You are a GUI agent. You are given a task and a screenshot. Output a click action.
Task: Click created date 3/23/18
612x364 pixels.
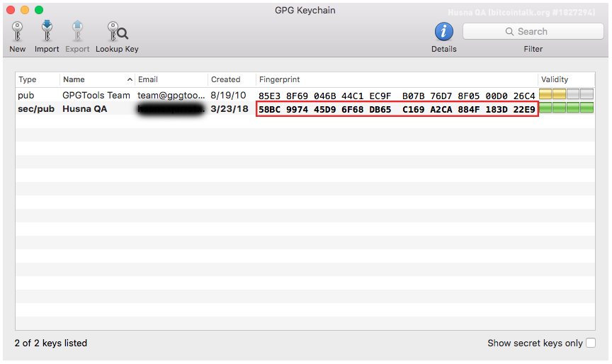229,109
